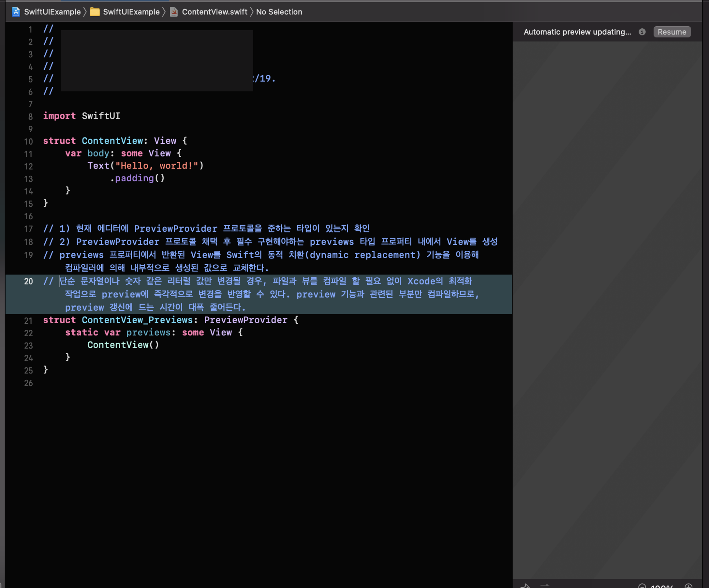Image resolution: width=709 pixels, height=588 pixels.
Task: Click the PreviewProvider type in line 21
Action: [245, 320]
